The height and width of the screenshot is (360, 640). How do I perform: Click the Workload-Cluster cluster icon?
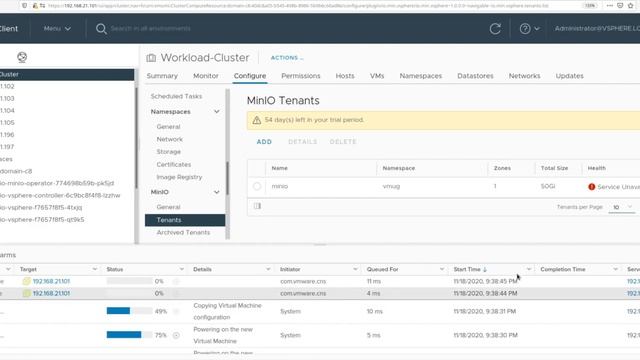(x=151, y=58)
